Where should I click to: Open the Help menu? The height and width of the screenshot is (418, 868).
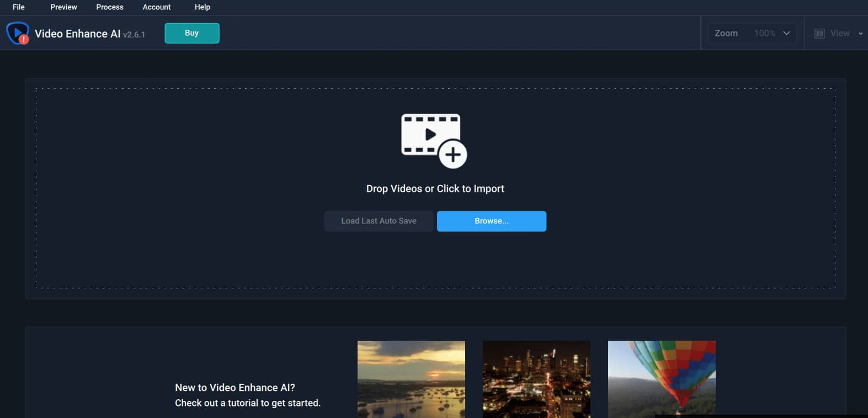(x=203, y=7)
